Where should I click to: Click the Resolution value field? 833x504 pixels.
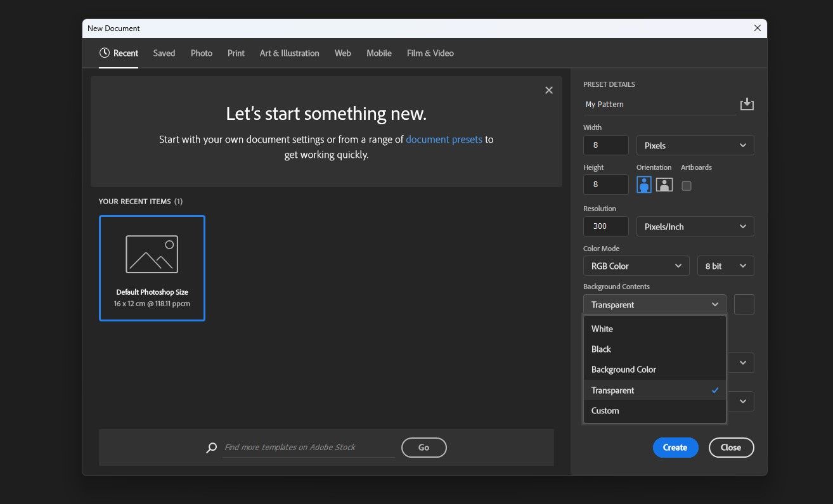pos(606,226)
